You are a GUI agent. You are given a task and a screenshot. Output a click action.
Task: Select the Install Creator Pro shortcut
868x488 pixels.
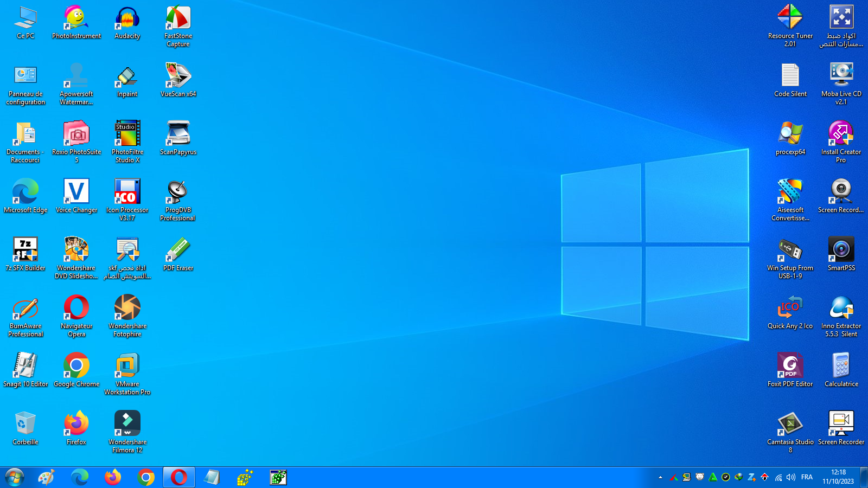pyautogui.click(x=841, y=143)
